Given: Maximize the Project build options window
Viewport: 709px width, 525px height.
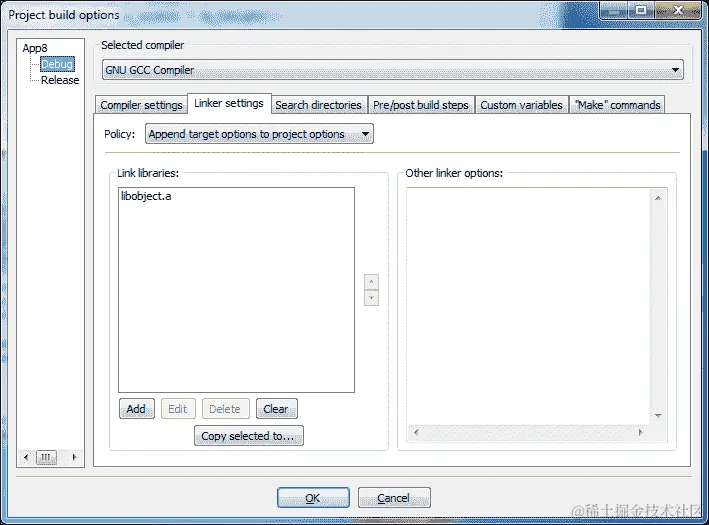Looking at the screenshot, I should (641, 9).
